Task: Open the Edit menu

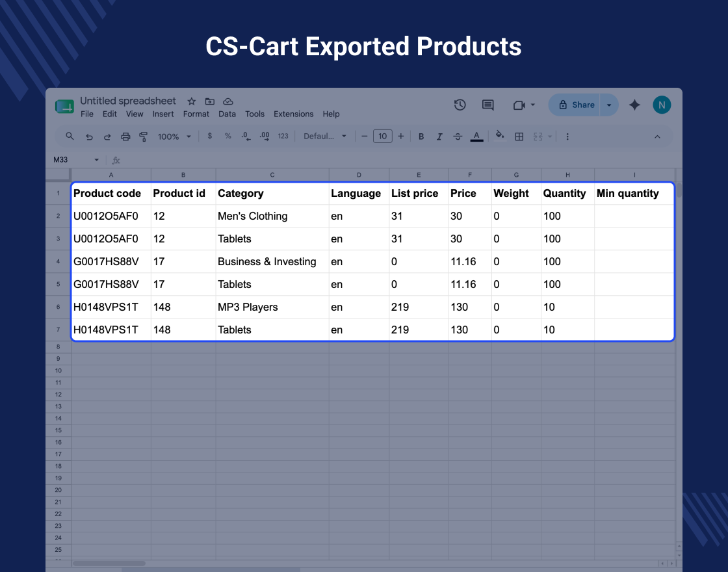Action: click(x=110, y=114)
